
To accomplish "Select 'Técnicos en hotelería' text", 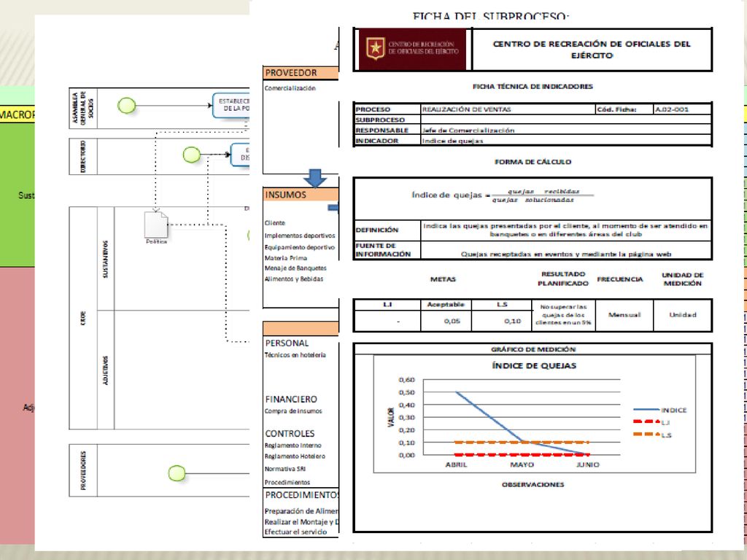I will (x=295, y=355).
